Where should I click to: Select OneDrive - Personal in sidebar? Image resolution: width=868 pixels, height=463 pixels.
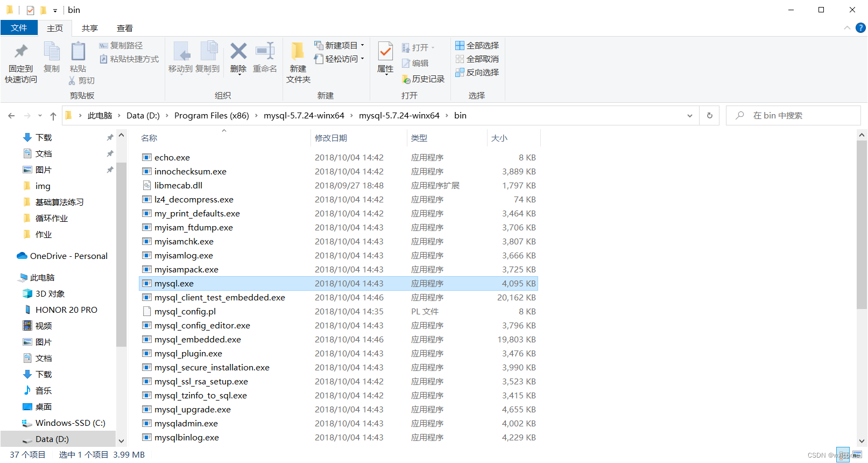click(62, 256)
